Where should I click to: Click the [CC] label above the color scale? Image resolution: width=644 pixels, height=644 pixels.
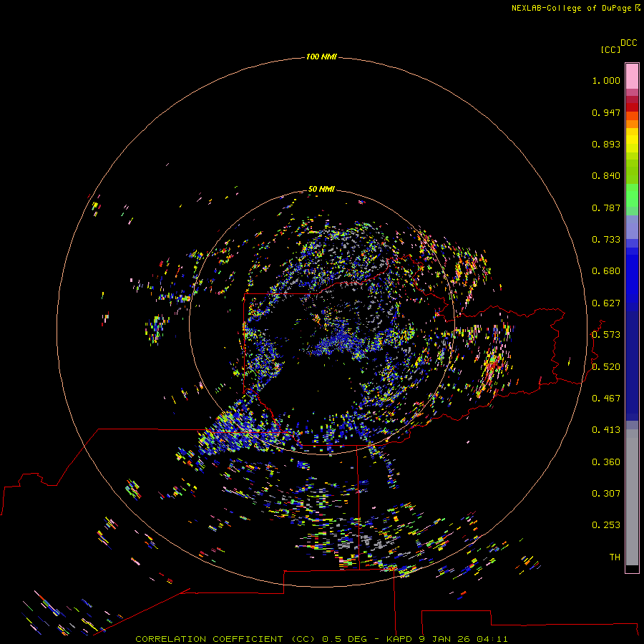610,49
